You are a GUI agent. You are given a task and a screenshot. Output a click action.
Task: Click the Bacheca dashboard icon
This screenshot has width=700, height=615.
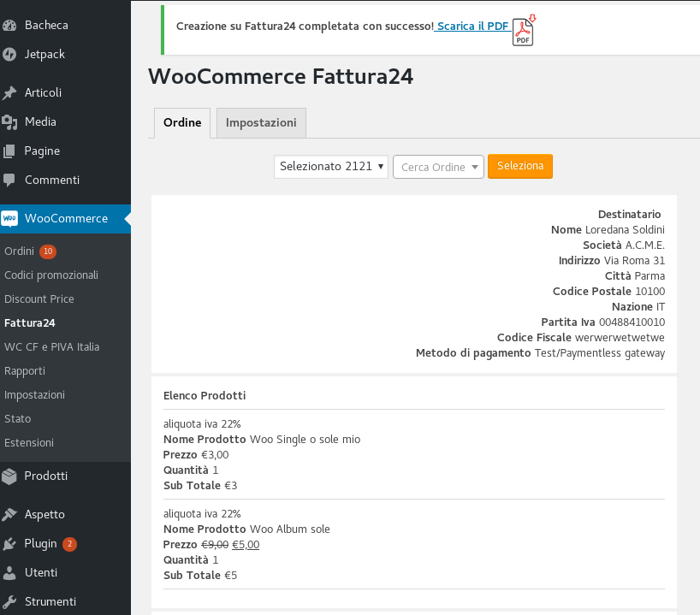click(x=9, y=26)
